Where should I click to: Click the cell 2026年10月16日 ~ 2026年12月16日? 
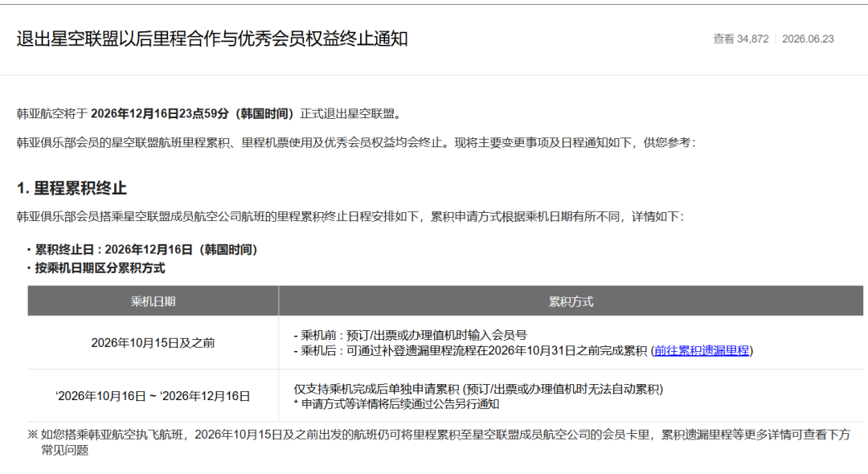click(x=154, y=396)
